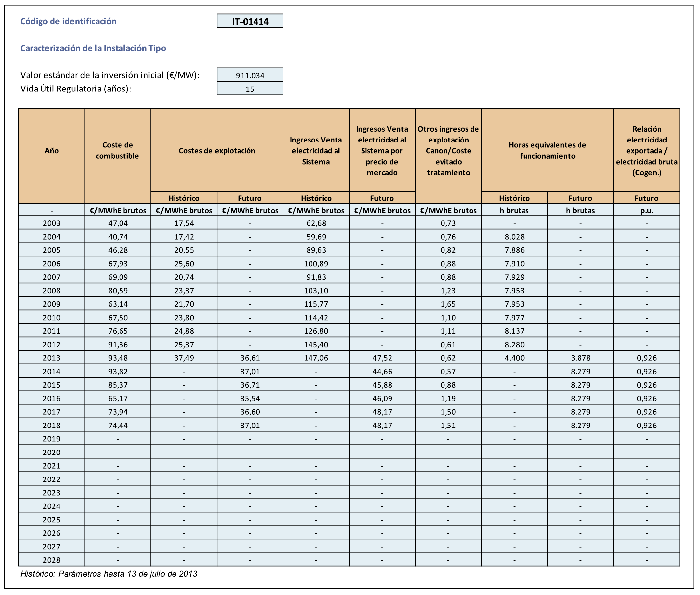This screenshot has height=595, width=700.
Task: Click the 'Año' column header
Action: [52, 151]
